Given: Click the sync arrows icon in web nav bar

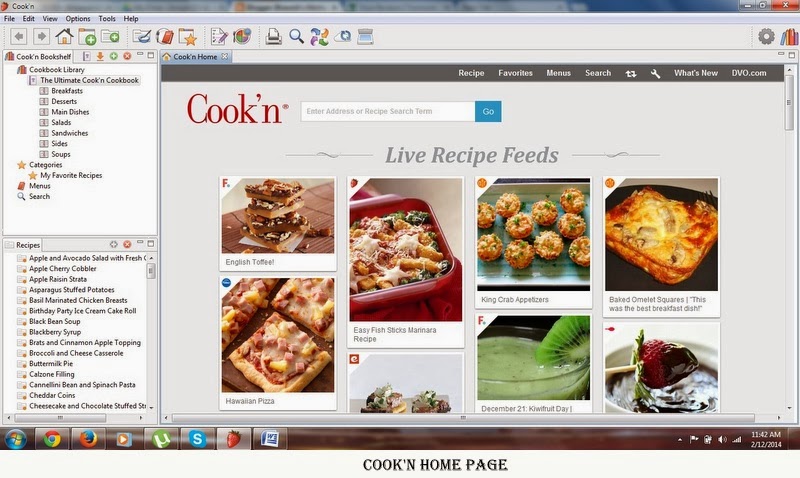Looking at the screenshot, I should point(631,73).
